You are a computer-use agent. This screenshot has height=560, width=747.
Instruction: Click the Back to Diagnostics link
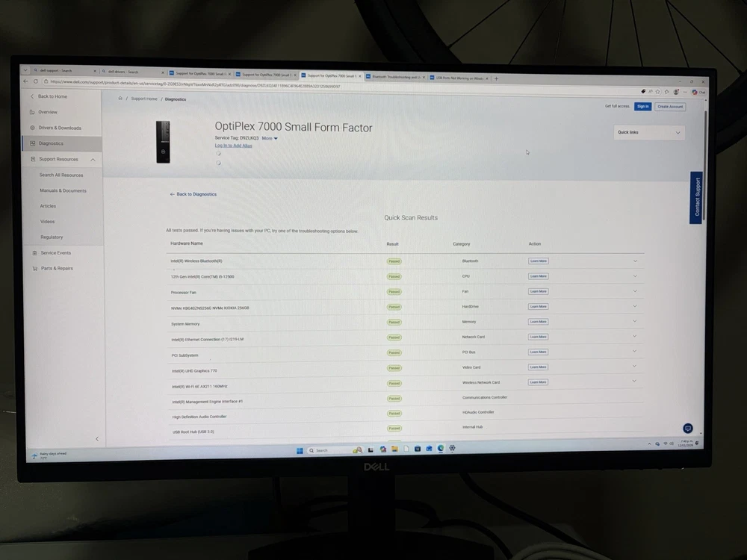coord(193,194)
